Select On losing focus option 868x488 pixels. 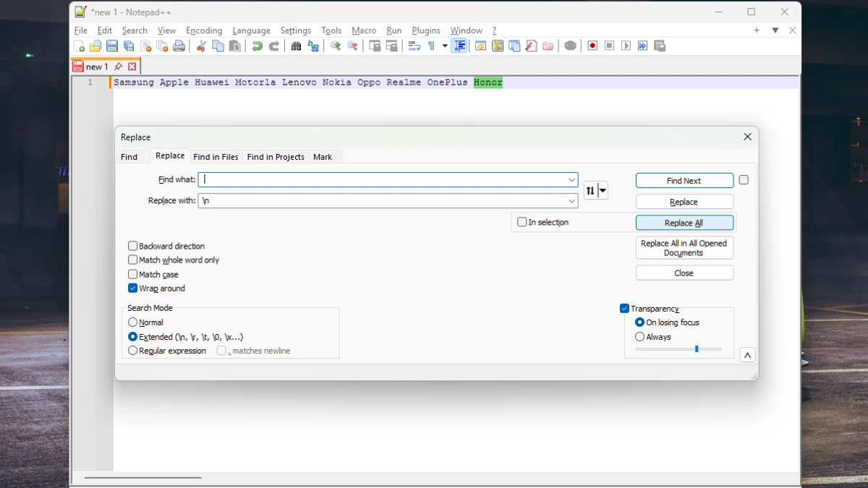coord(639,322)
